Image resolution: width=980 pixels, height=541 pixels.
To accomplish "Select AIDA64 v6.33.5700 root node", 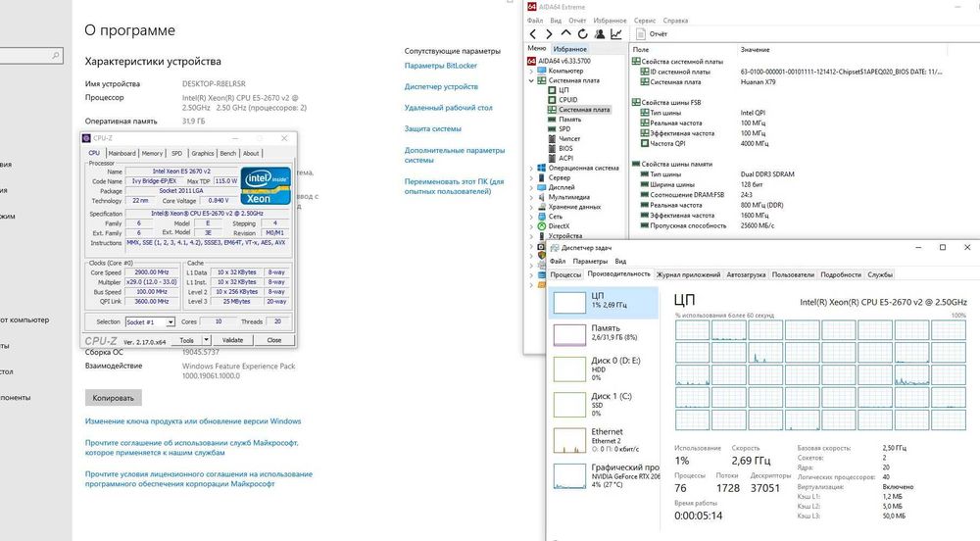I will point(564,61).
